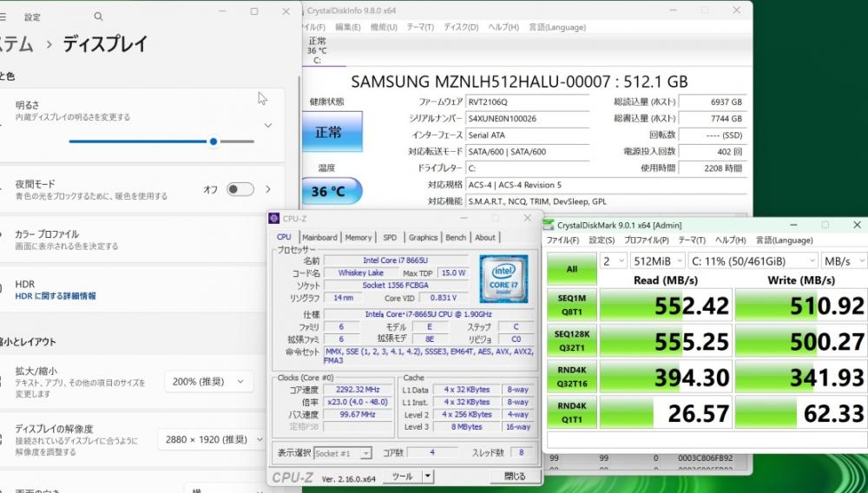Click the SEQ1M read result 552.42
The width and height of the screenshot is (868, 493).
pos(666,306)
